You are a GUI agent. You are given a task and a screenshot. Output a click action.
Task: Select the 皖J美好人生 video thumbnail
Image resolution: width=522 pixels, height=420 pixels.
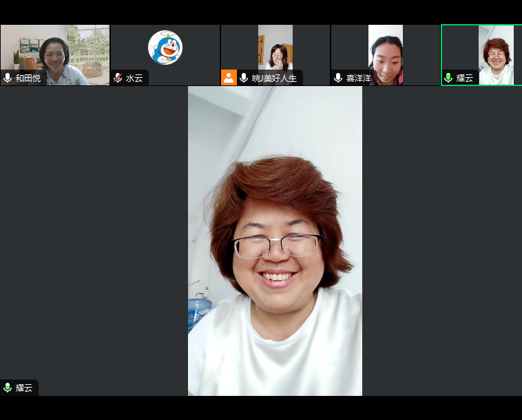[x=275, y=48]
